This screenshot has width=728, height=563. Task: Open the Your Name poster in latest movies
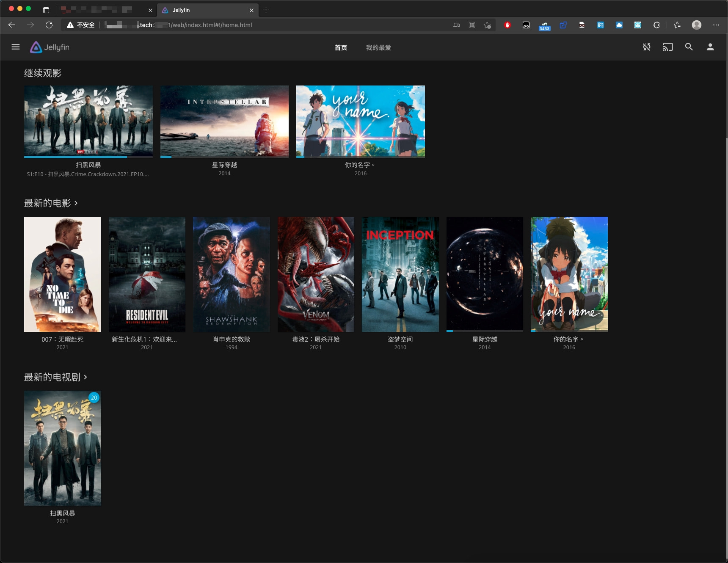click(569, 274)
